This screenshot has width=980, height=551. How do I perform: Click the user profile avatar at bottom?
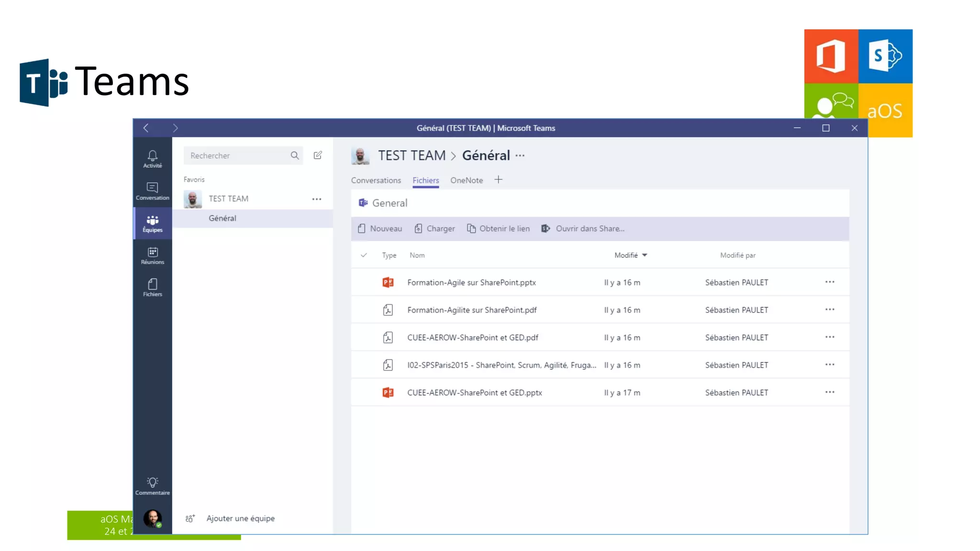click(x=152, y=518)
